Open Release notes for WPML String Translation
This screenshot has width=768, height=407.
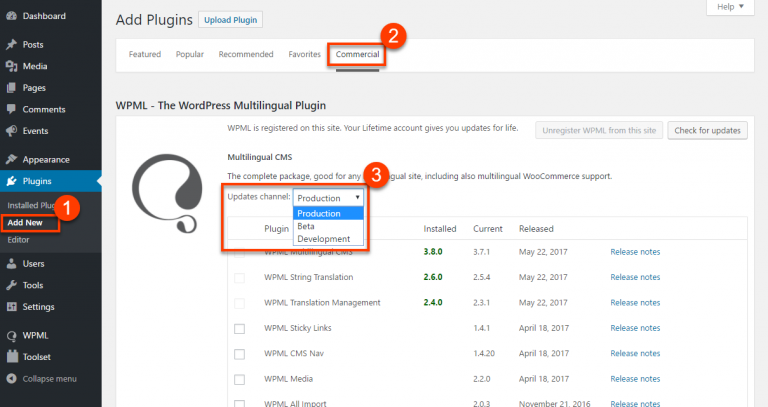[635, 277]
